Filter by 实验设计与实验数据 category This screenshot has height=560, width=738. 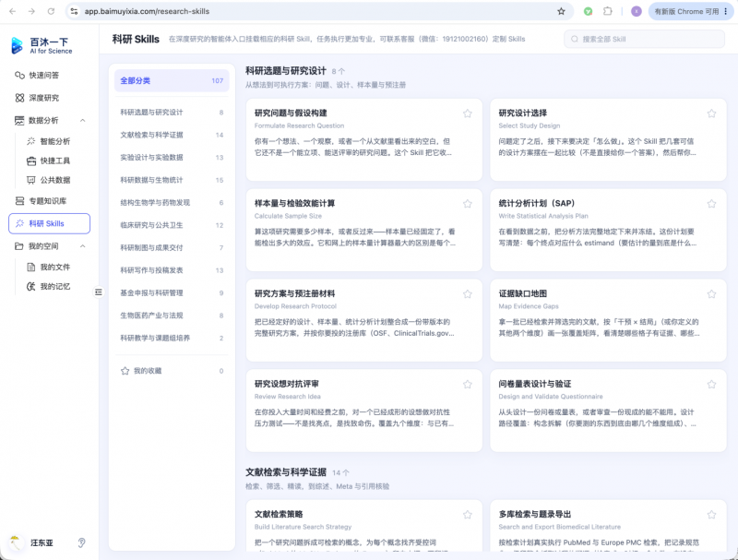click(x=172, y=158)
